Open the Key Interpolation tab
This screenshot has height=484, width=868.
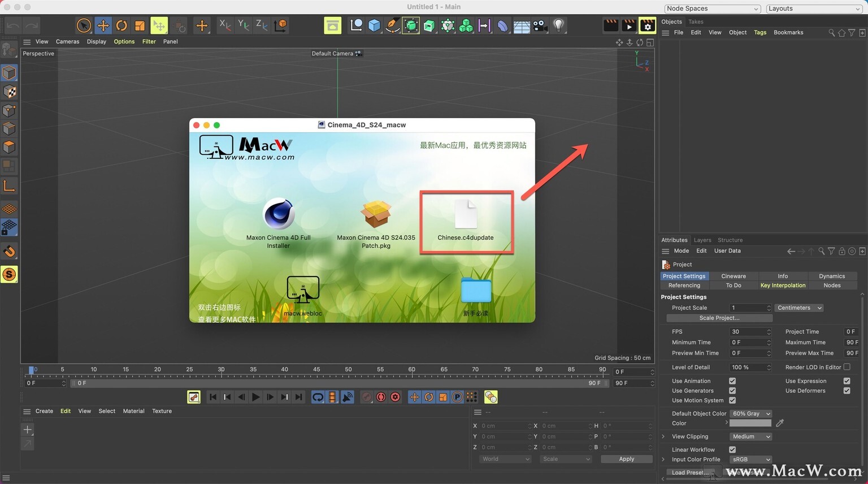pyautogui.click(x=783, y=286)
